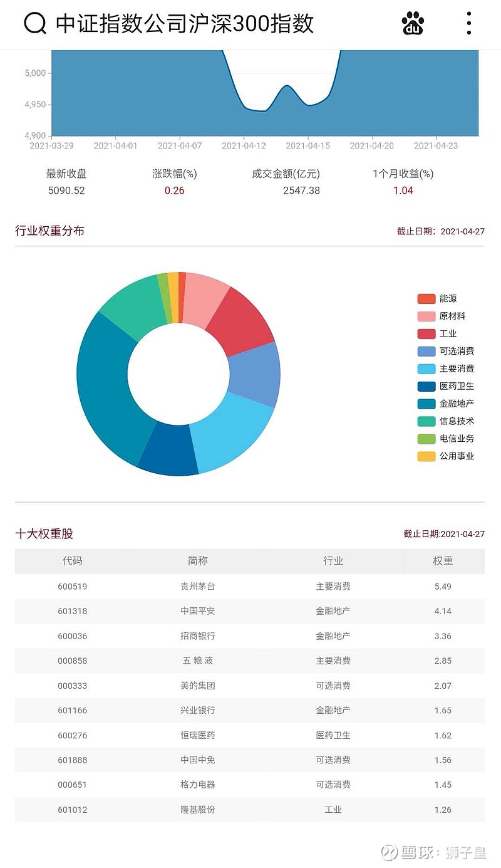Tap the search magnifier icon

coord(35,24)
